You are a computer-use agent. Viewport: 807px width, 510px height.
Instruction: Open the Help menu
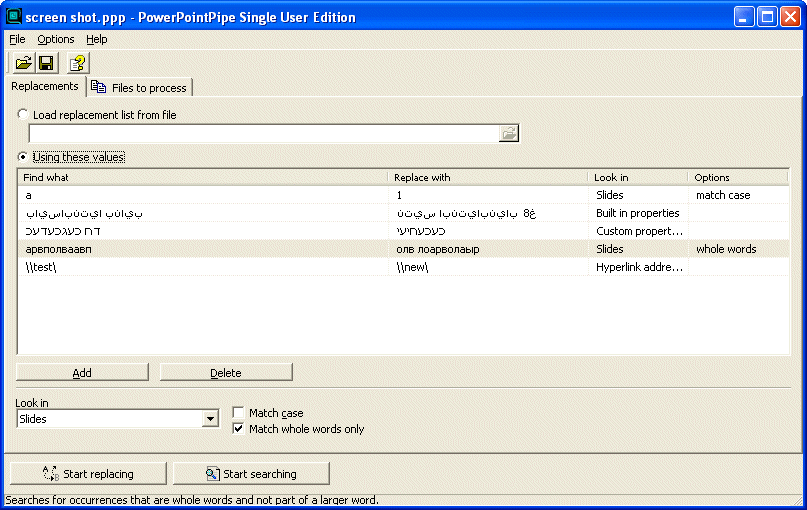96,39
